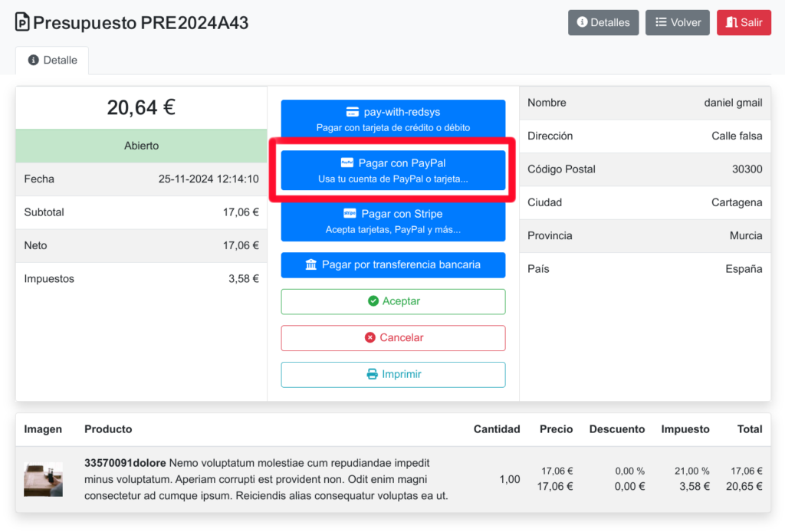
Task: Select pay-with-redsys card payment option
Action: click(x=392, y=119)
